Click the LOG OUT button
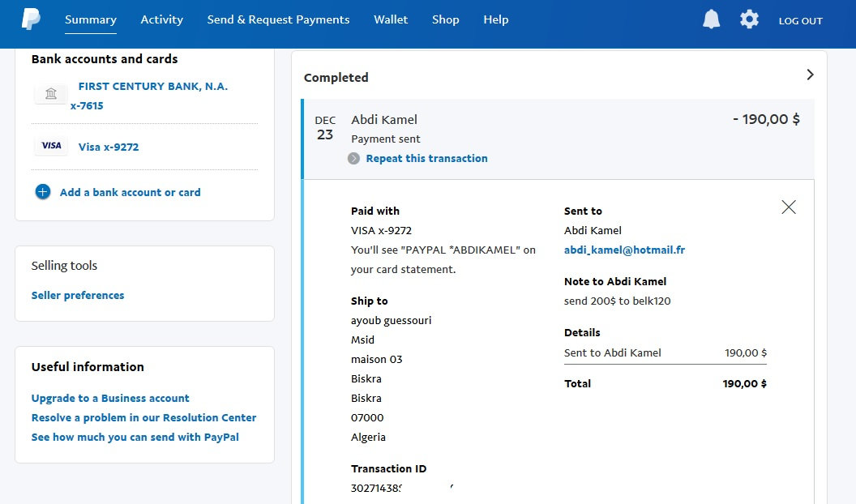 [800, 21]
